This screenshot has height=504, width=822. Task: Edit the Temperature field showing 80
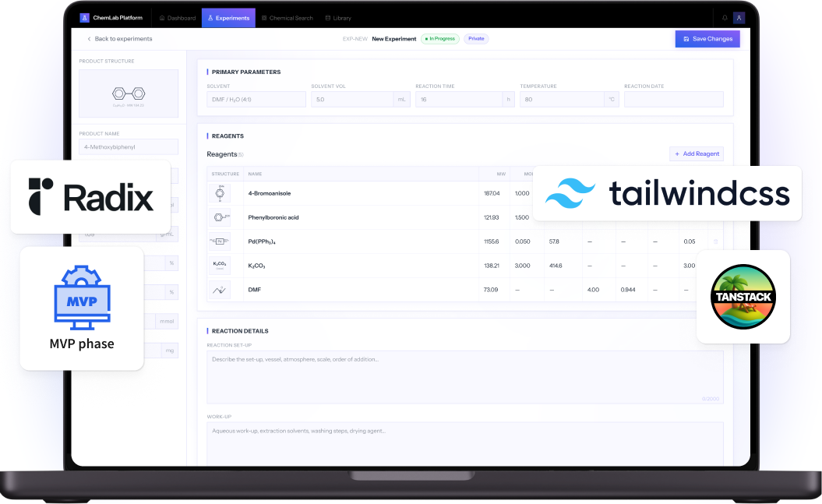(x=562, y=99)
